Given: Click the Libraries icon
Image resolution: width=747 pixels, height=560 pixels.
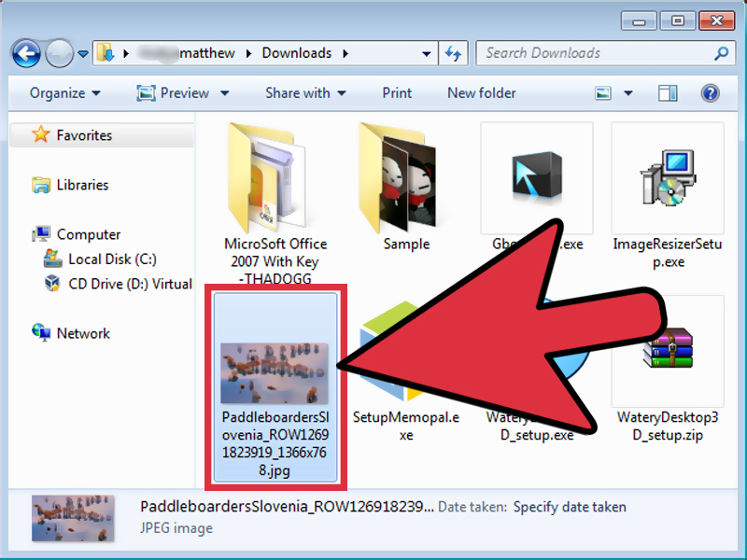Looking at the screenshot, I should click(x=41, y=185).
